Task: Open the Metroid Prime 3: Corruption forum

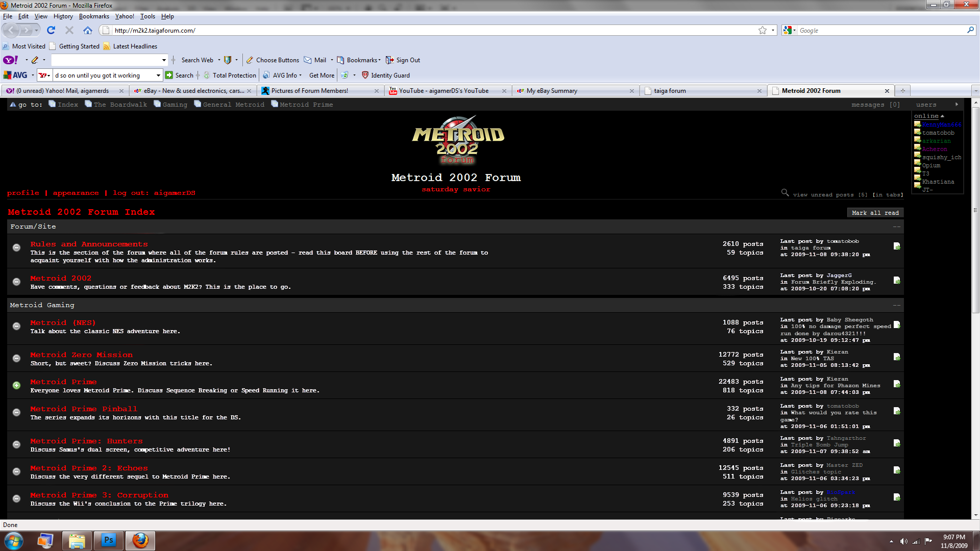Action: click(x=99, y=495)
